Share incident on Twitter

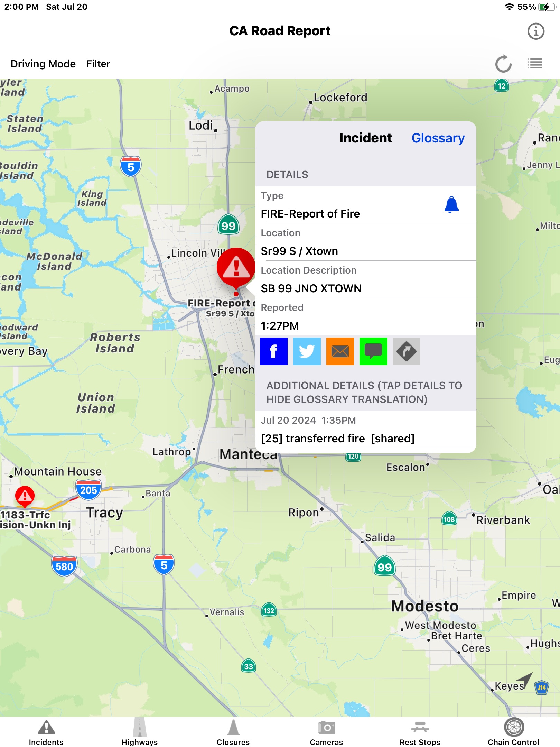[307, 351]
